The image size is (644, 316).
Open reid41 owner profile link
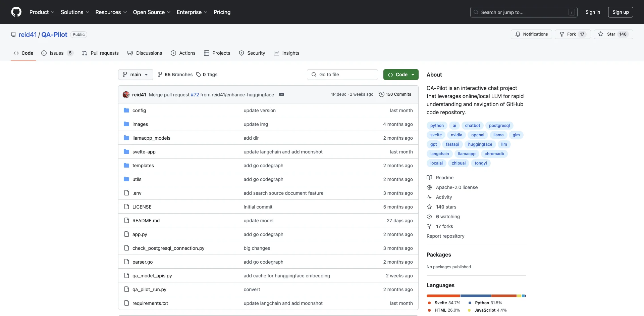pyautogui.click(x=28, y=35)
